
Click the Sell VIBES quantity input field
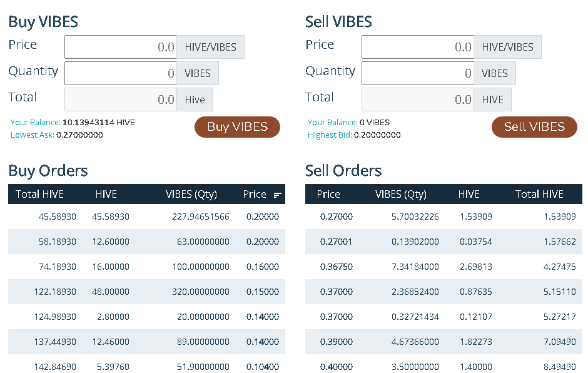click(418, 73)
